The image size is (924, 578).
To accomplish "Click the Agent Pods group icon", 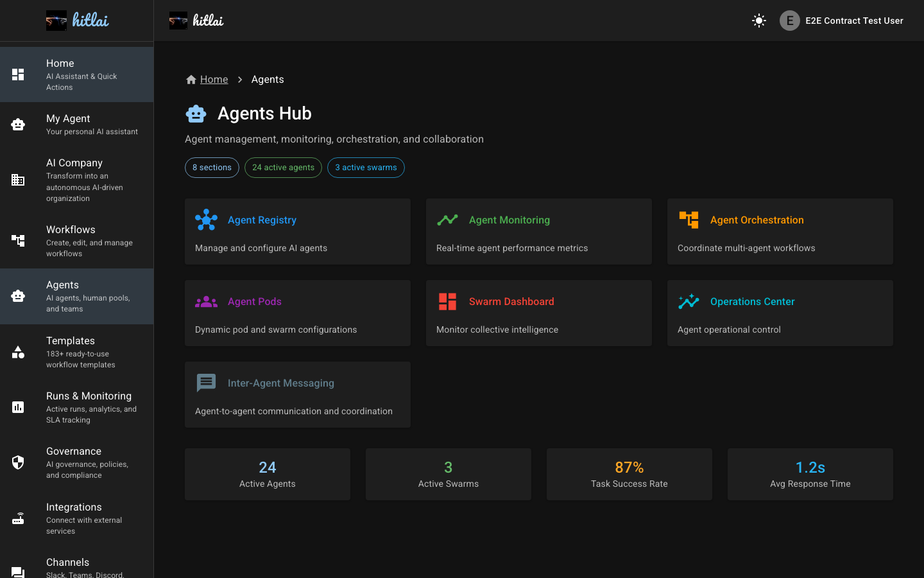I will [206, 301].
